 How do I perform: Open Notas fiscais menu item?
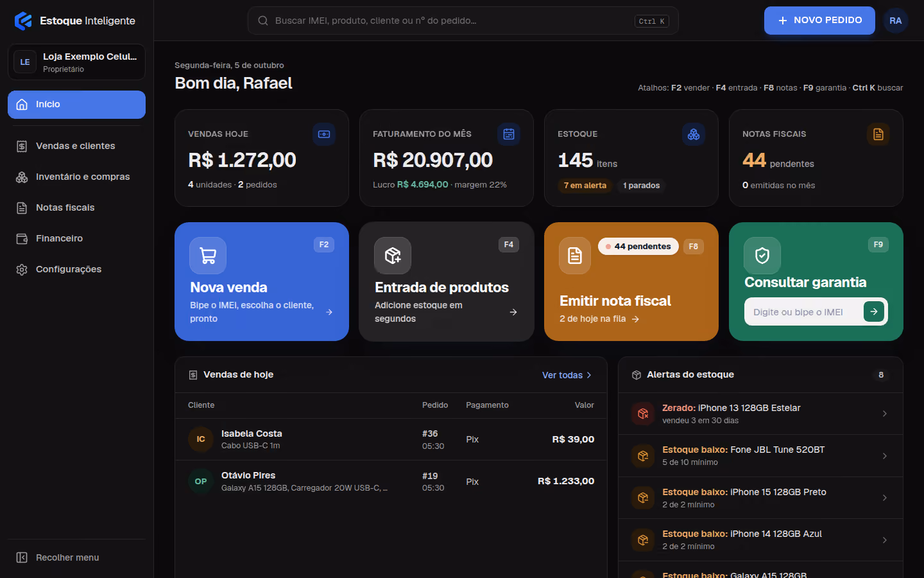76,207
